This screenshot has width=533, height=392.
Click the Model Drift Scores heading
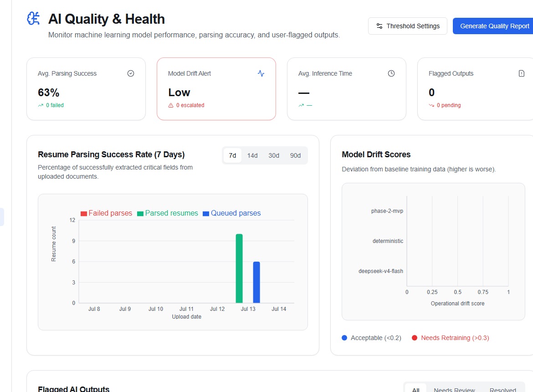coord(376,155)
